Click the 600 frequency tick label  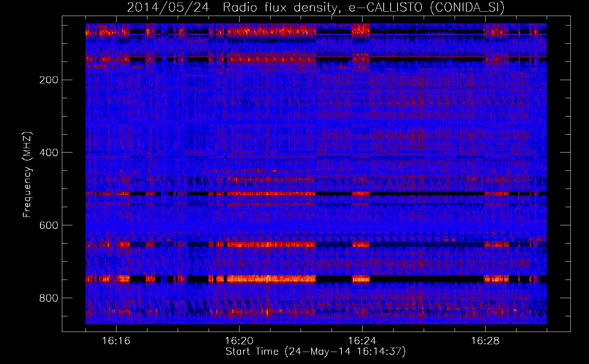coord(49,226)
